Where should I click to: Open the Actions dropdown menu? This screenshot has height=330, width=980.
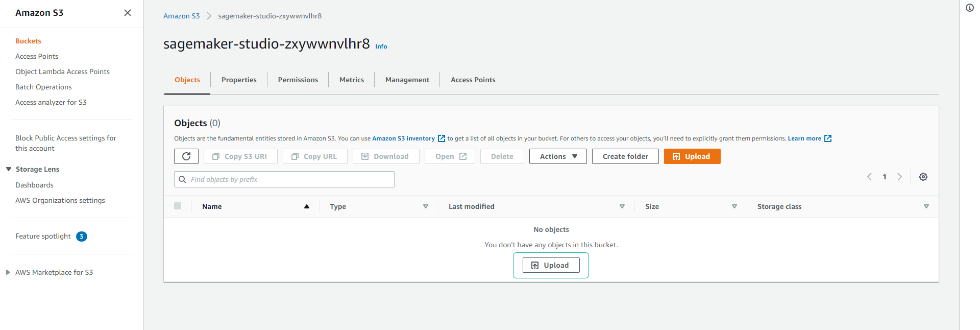[x=557, y=156]
